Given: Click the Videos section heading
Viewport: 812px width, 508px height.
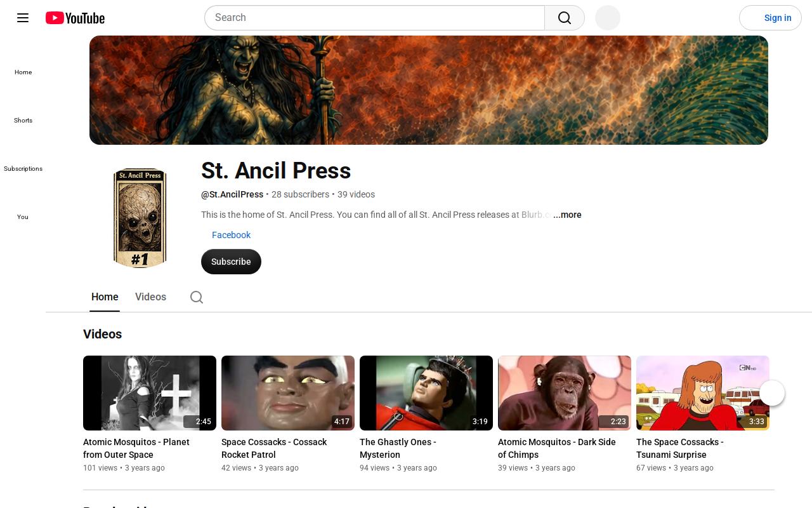Looking at the screenshot, I should pyautogui.click(x=102, y=334).
